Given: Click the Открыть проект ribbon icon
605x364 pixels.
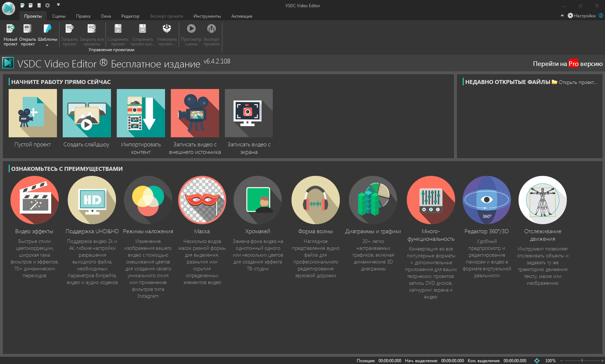Looking at the screenshot, I should click(x=27, y=28).
